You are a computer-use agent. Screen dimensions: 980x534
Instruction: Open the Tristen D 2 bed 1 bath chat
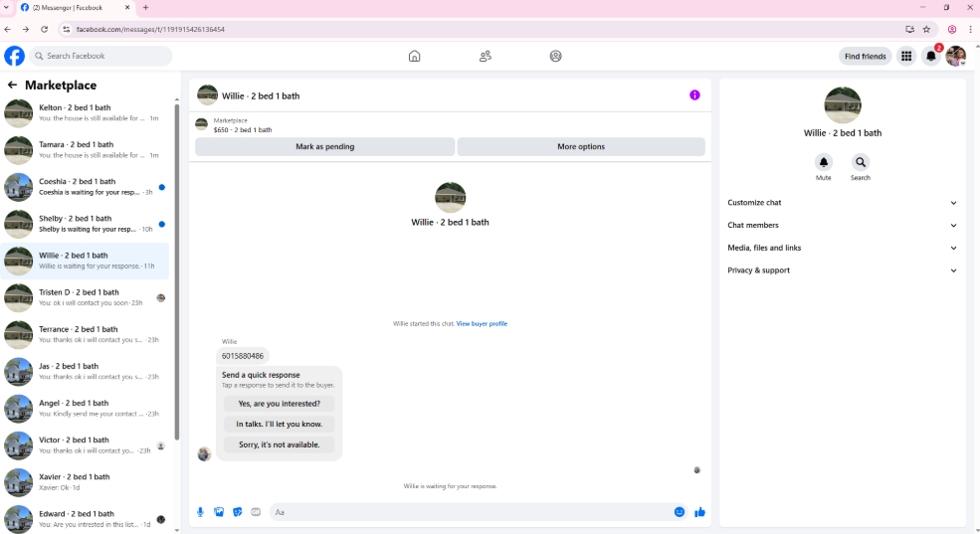click(x=85, y=297)
